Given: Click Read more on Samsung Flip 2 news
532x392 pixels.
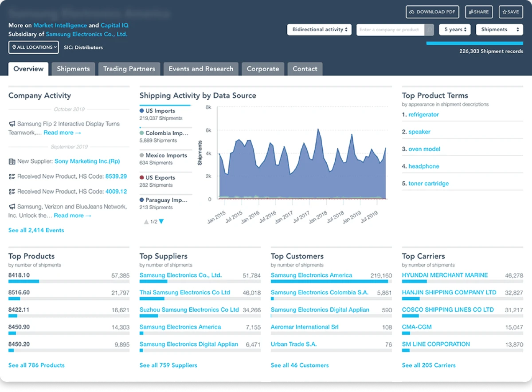Looking at the screenshot, I should (x=63, y=133).
